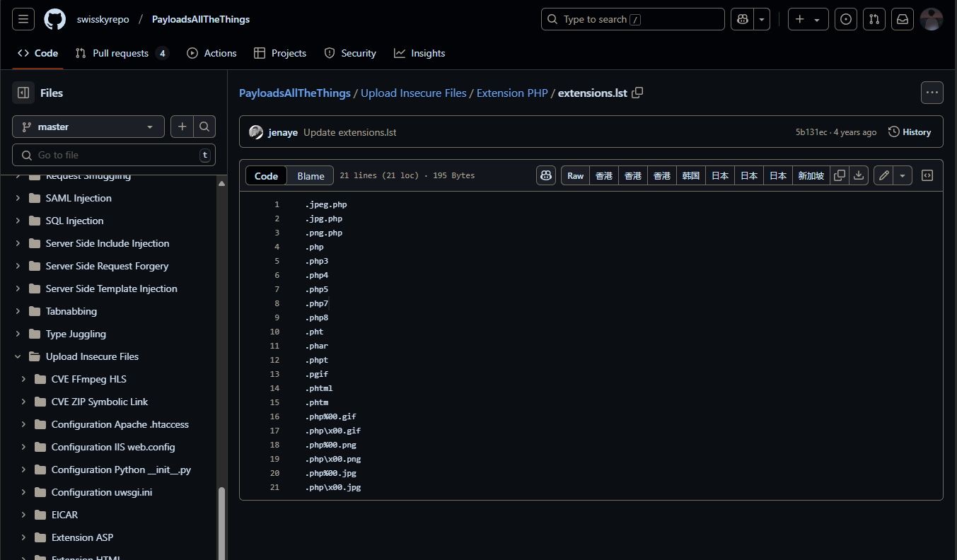
Task: Add a file using the plus button in Files
Action: coord(182,127)
